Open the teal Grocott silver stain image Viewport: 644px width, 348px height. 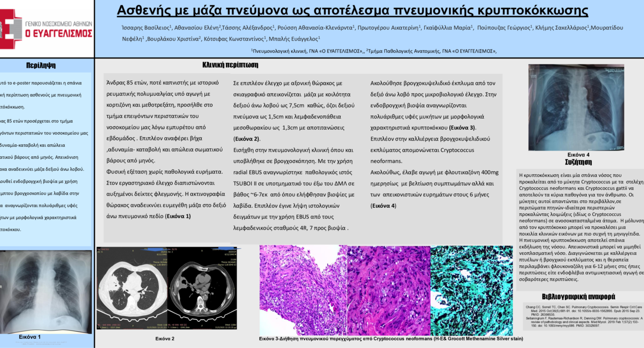(x=471, y=290)
